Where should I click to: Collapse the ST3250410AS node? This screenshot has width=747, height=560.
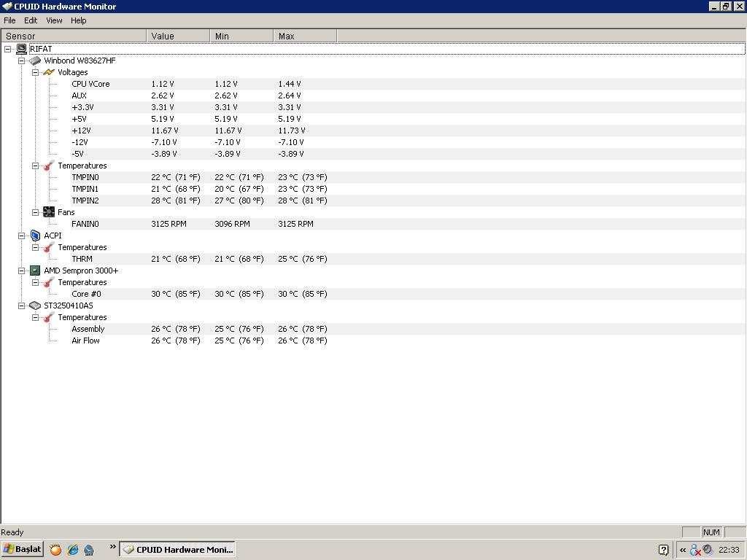tap(21, 306)
